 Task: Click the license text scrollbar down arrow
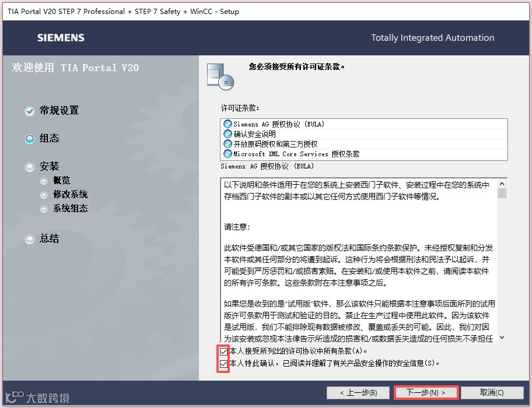(x=502, y=337)
